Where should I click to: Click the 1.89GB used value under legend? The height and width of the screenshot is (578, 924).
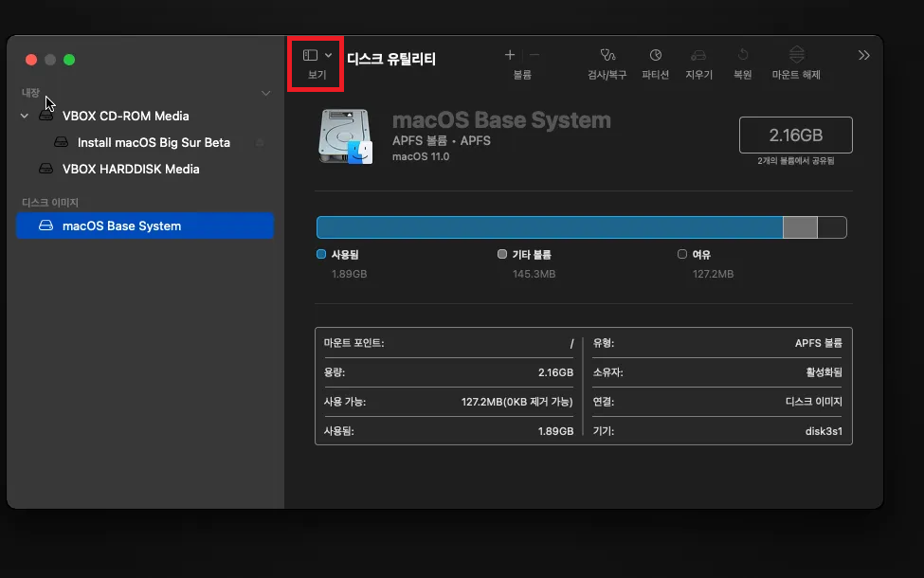click(350, 274)
